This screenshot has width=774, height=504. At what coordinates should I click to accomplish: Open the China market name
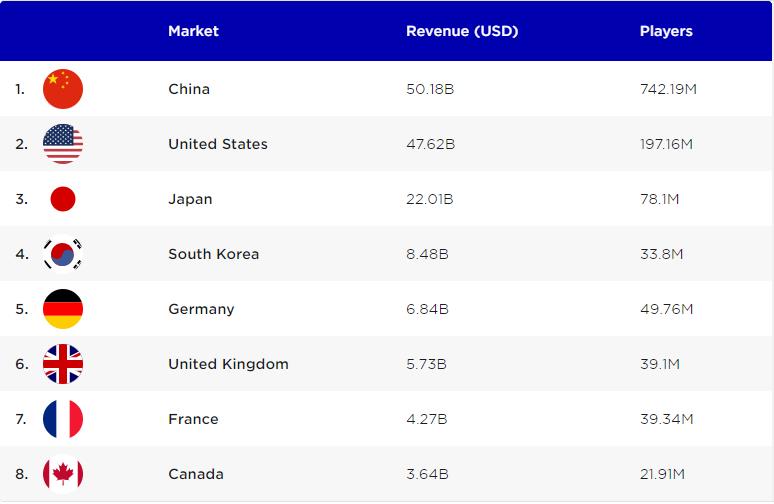pos(189,89)
